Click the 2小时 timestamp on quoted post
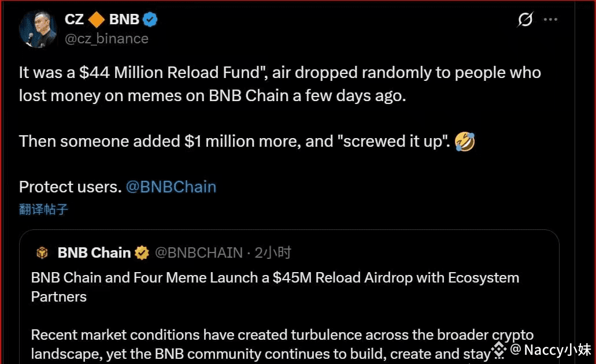The height and width of the screenshot is (364, 596). pos(273,253)
